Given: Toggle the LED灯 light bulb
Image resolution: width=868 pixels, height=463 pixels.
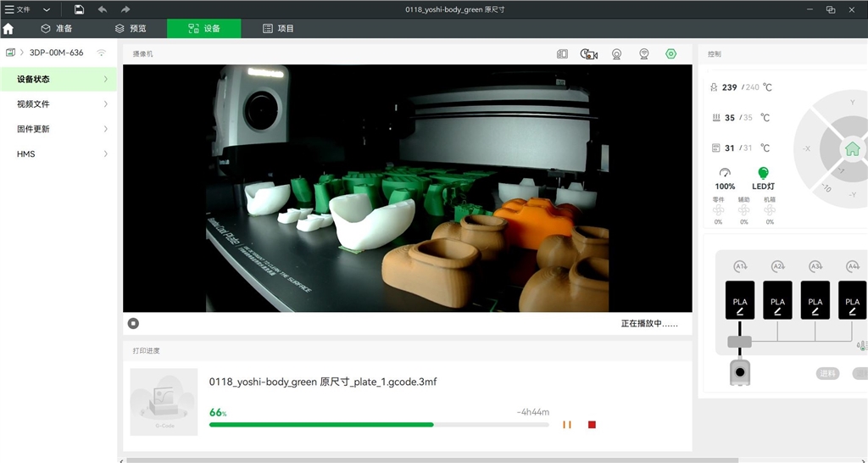Looking at the screenshot, I should 763,173.
